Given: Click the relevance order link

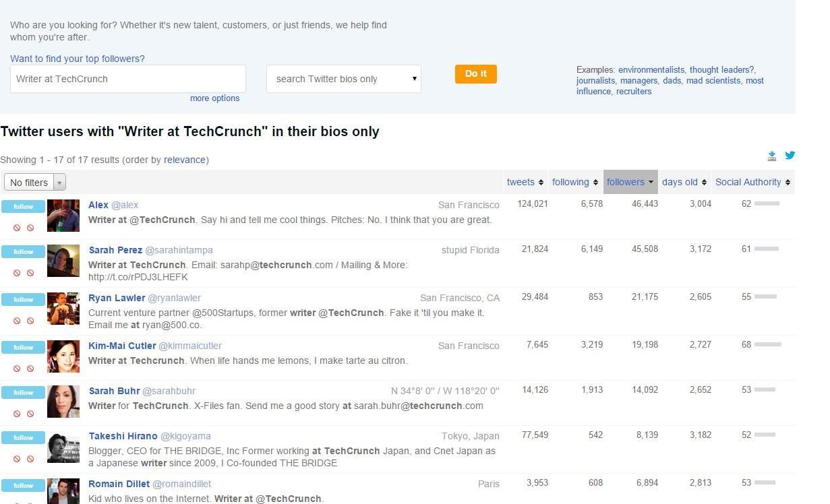Looking at the screenshot, I should pos(185,160).
